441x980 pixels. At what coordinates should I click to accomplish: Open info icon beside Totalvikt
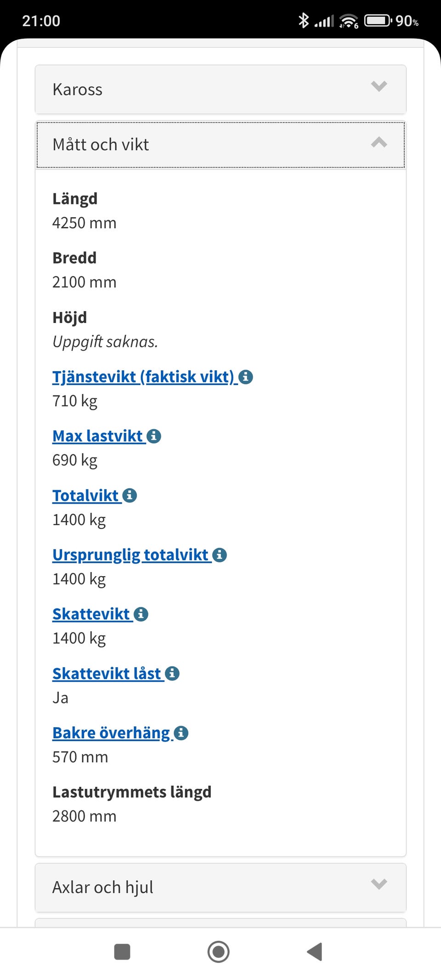point(130,496)
